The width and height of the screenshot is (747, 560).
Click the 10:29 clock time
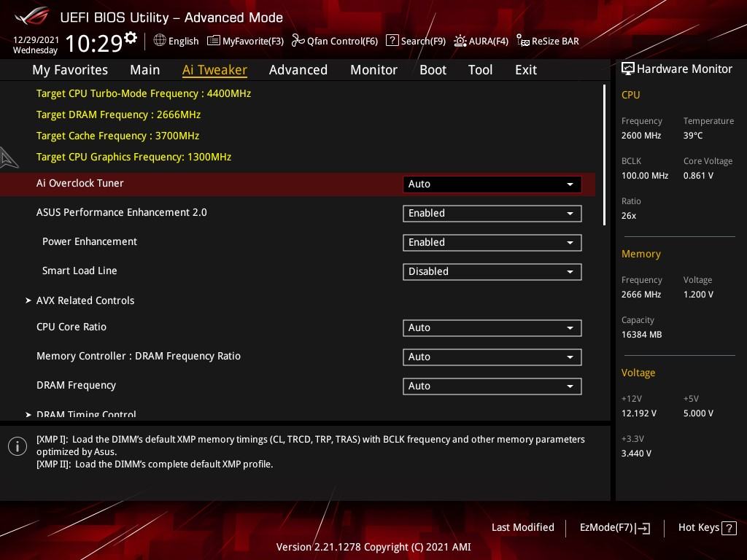94,43
